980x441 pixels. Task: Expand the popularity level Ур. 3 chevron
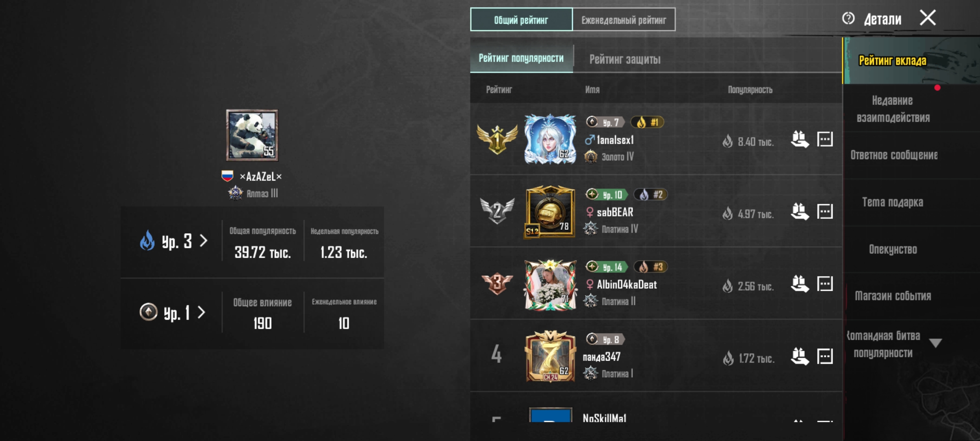203,241
